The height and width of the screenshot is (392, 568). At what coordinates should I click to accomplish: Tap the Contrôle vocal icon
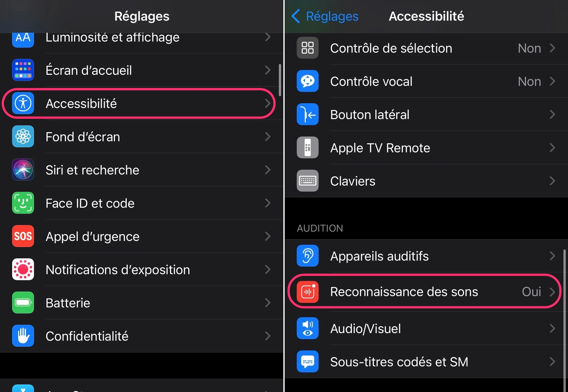308,81
